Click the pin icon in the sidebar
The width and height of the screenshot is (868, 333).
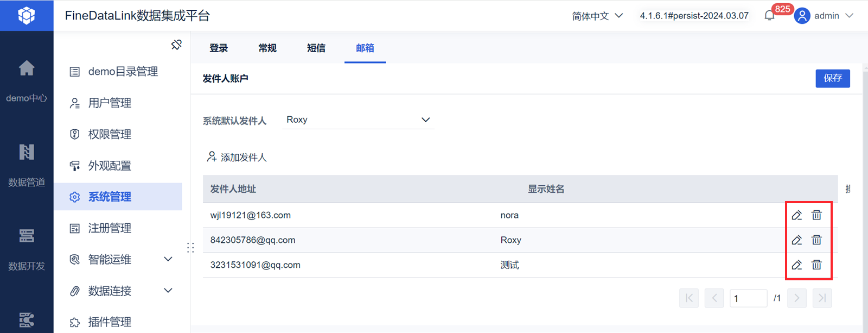[x=176, y=45]
